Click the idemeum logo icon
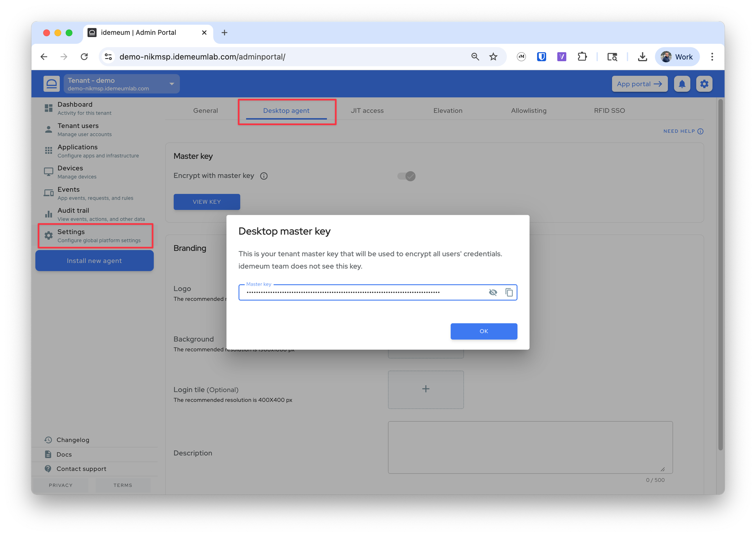 tap(51, 84)
